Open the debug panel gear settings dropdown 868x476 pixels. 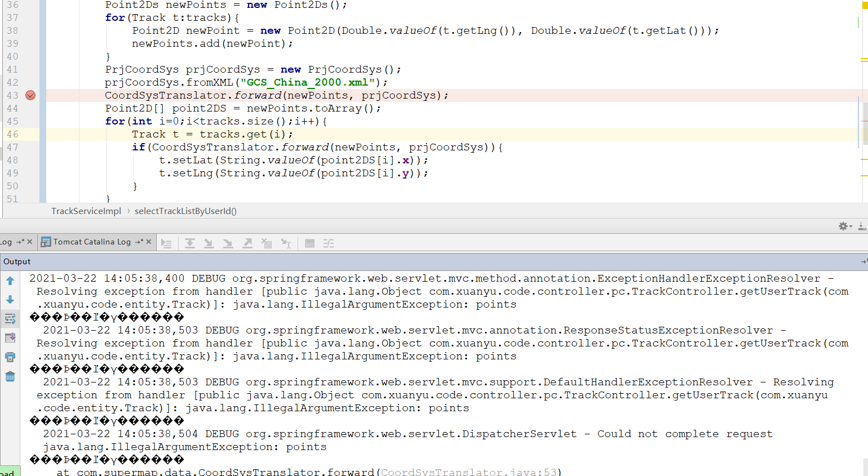pos(845,226)
